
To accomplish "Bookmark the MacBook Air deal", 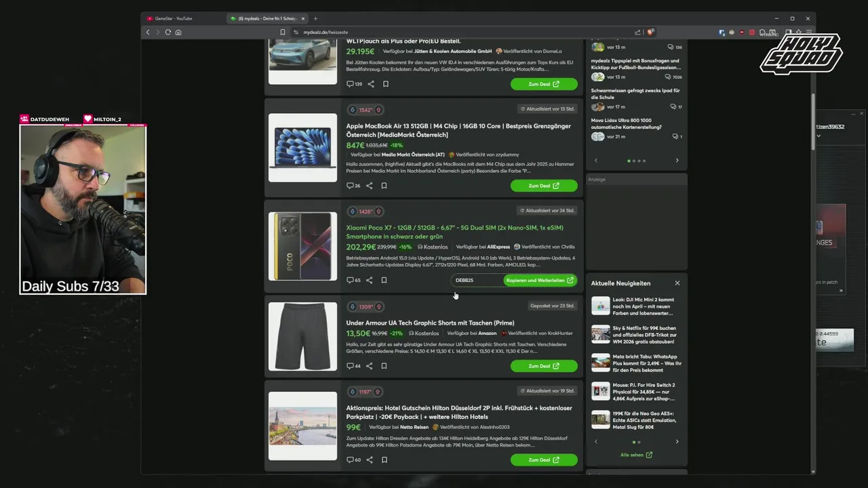I will (x=384, y=186).
